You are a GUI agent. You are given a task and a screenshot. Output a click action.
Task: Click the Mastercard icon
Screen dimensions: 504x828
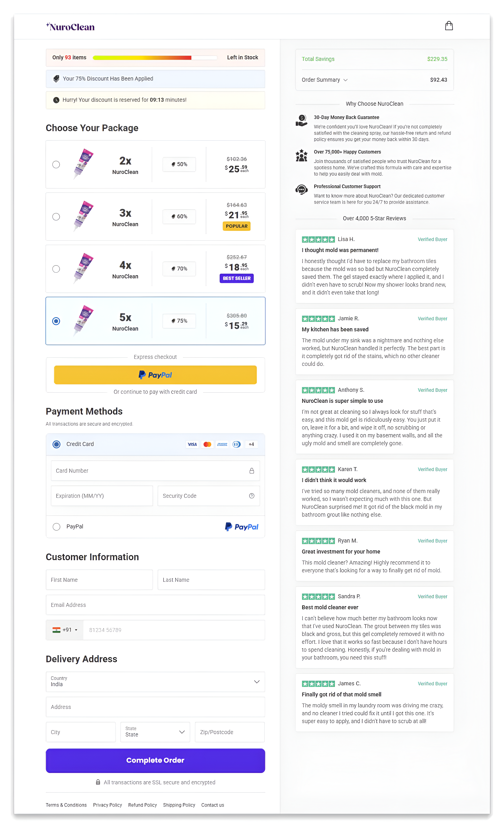point(207,444)
